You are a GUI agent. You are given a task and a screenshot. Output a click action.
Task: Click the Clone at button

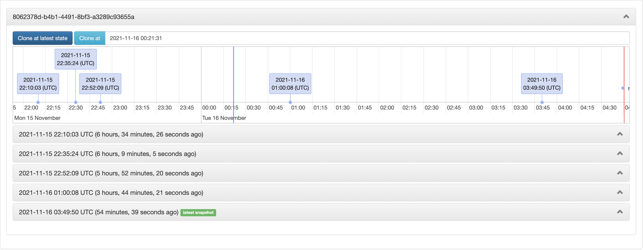(x=89, y=38)
